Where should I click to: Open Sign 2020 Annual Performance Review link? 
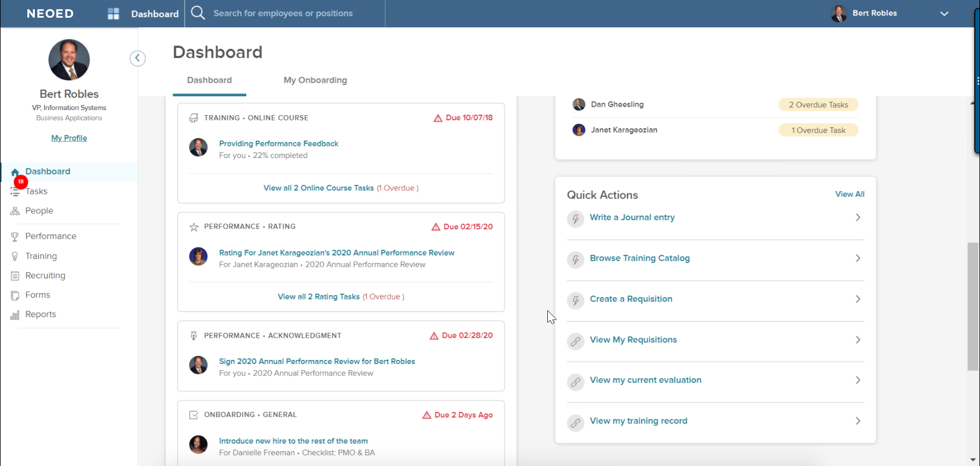pos(317,362)
